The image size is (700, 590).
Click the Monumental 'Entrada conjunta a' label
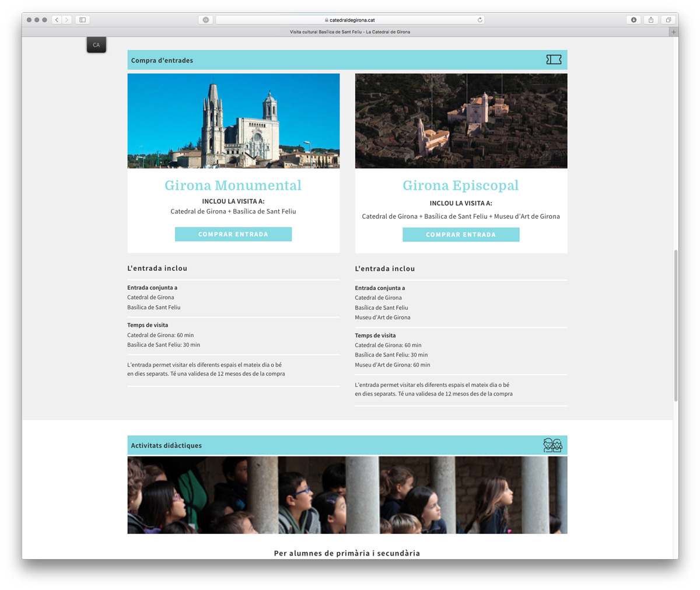pos(152,288)
